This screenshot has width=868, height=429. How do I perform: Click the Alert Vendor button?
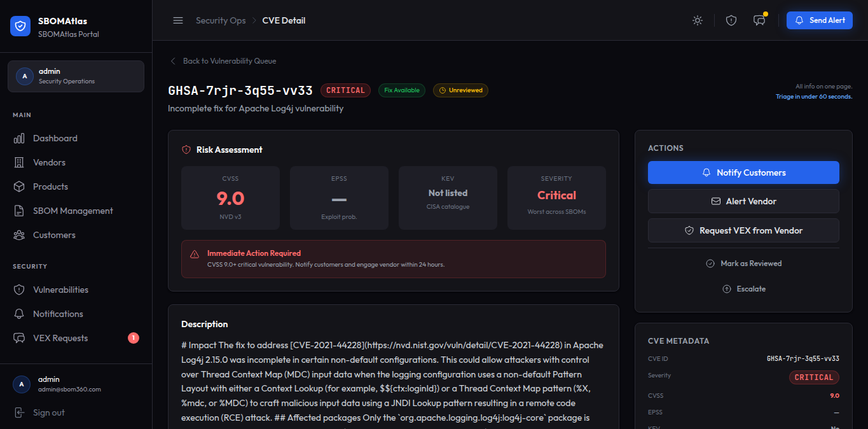743,201
